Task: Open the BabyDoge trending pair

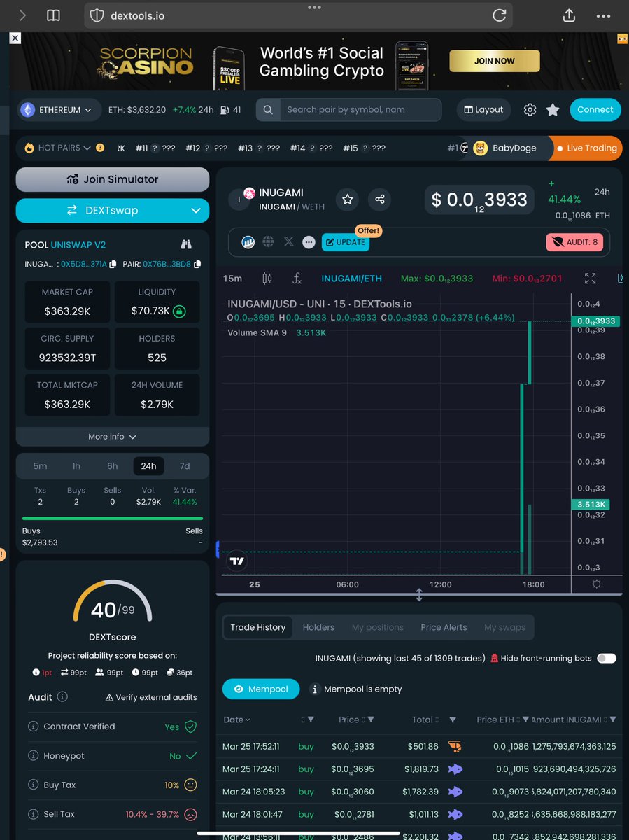Action: click(506, 148)
